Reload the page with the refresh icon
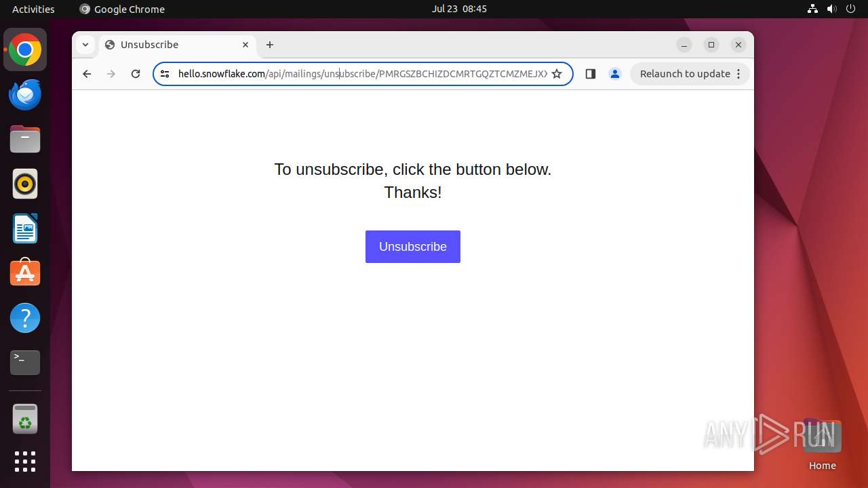This screenshot has height=488, width=868. pos(136,74)
